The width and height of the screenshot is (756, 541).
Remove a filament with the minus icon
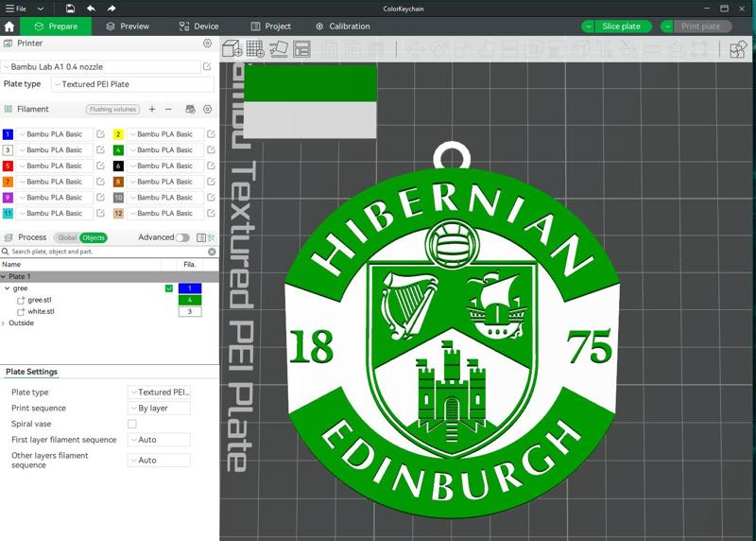coord(168,110)
